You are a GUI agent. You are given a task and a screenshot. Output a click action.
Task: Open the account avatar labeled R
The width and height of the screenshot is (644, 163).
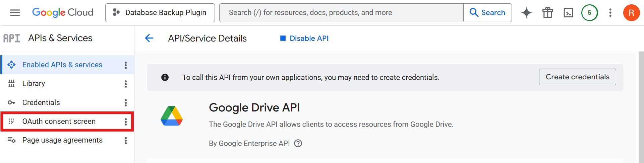pyautogui.click(x=631, y=13)
